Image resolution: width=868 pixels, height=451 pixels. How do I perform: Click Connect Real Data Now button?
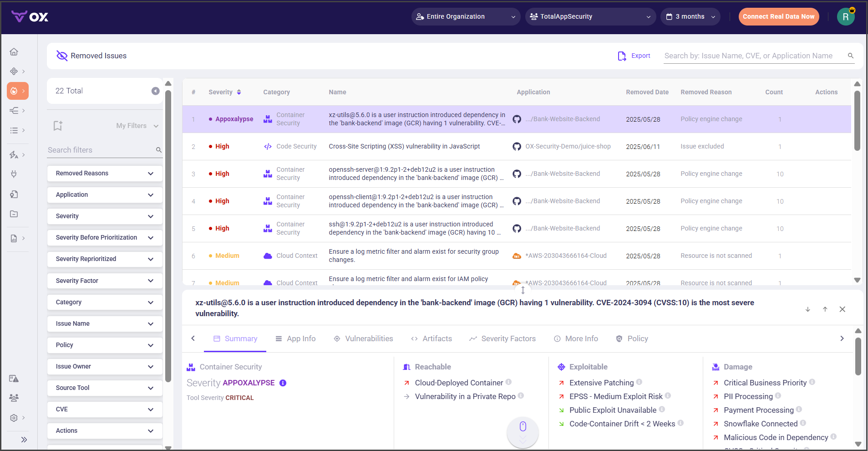coord(778,17)
